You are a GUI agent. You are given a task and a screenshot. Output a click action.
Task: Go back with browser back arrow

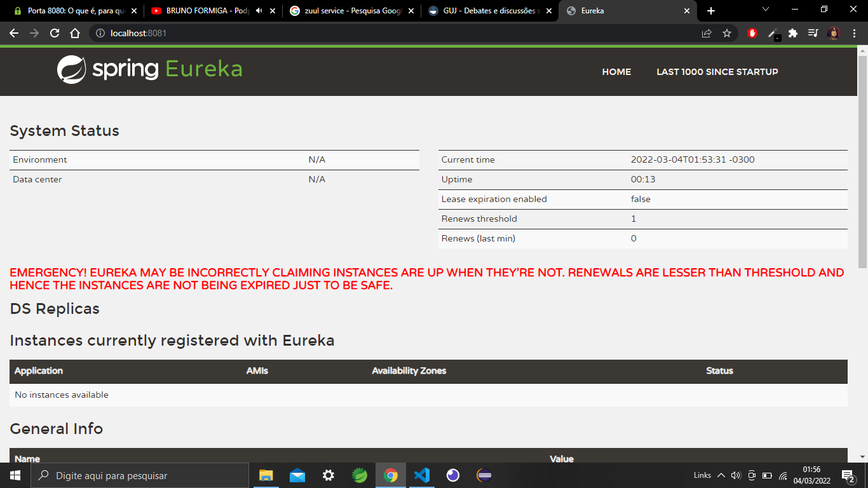[14, 33]
